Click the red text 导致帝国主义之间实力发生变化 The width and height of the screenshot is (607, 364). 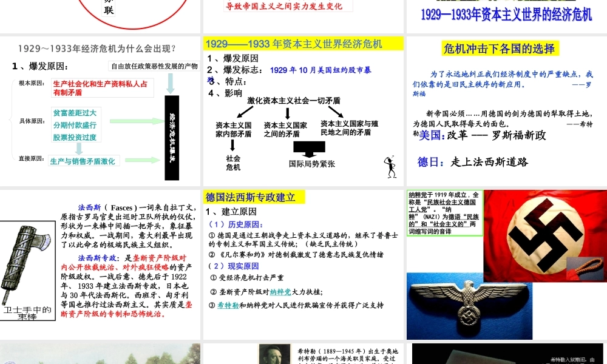(x=285, y=6)
